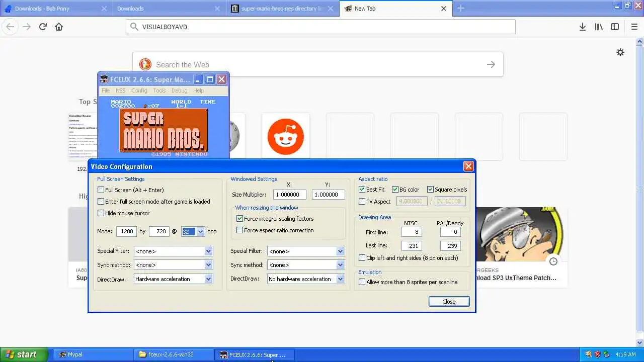
Task: Open full screen Special Filter dropdown
Action: 174,251
